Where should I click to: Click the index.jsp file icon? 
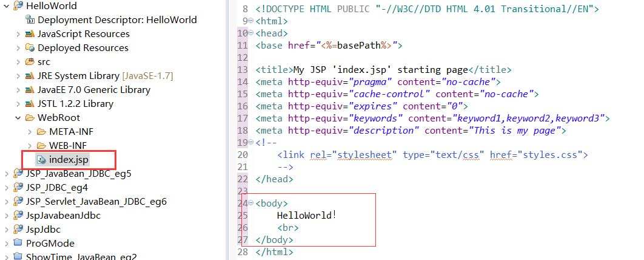click(41, 160)
